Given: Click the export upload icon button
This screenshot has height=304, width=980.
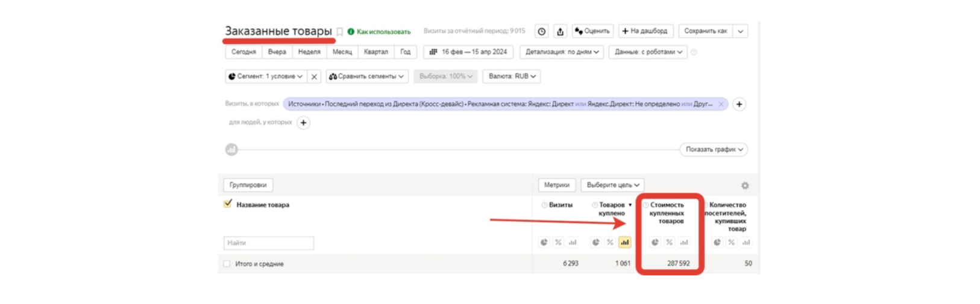Looking at the screenshot, I should tap(560, 31).
